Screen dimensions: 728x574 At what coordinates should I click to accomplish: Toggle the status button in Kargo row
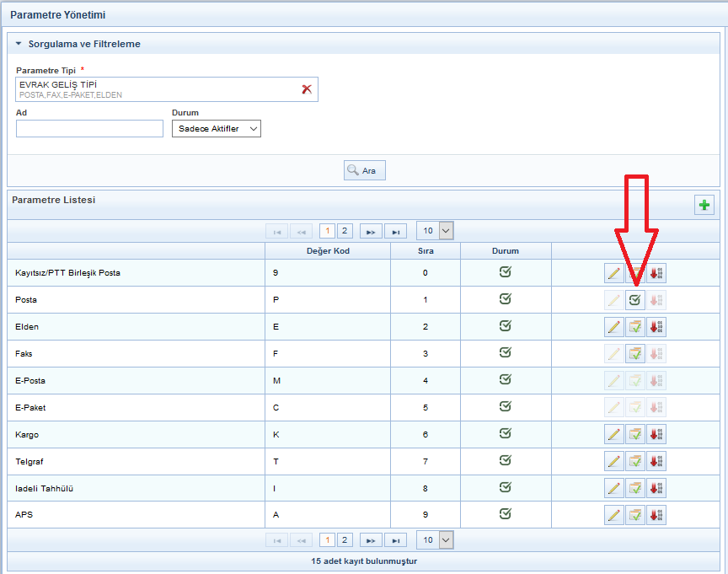pos(635,435)
